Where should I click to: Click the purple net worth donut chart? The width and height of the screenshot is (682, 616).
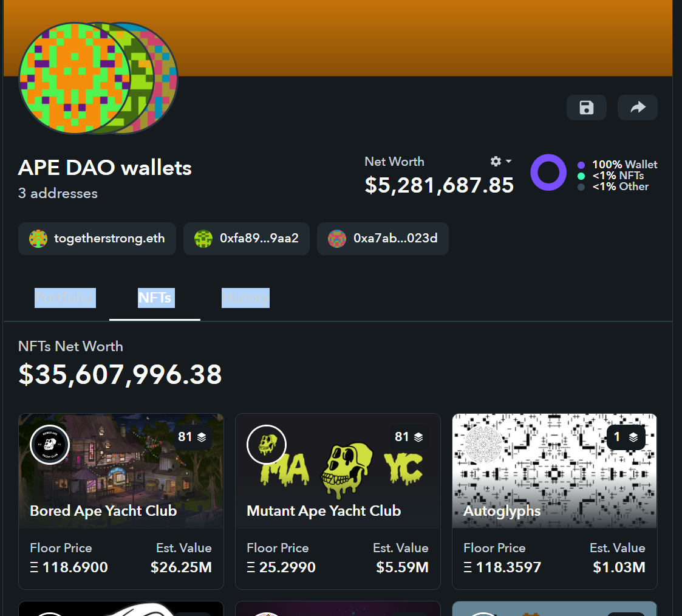pos(548,173)
